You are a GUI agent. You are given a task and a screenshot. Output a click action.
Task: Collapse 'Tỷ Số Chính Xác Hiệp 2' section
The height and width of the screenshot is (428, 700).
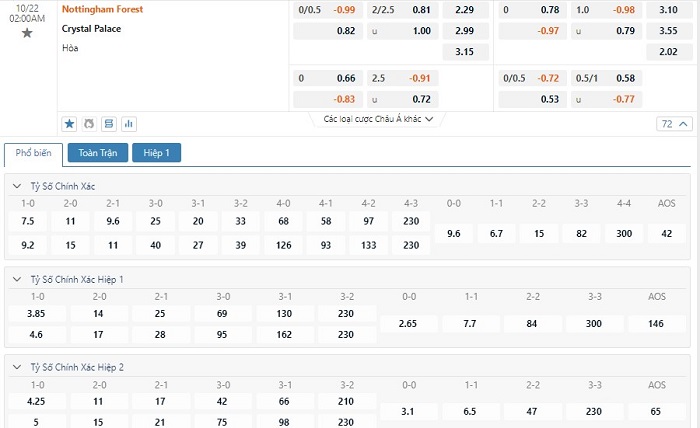coord(17,367)
